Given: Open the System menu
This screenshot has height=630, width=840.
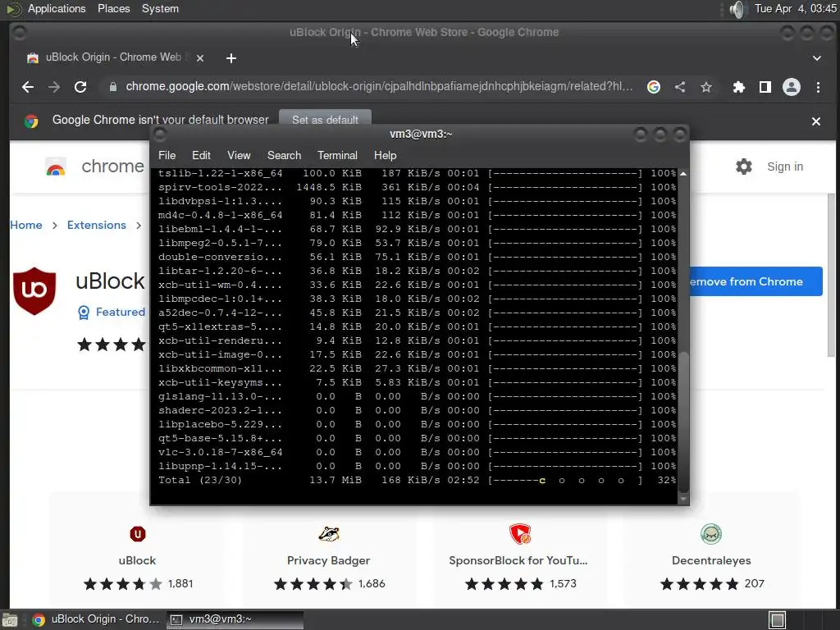Looking at the screenshot, I should click(160, 8).
